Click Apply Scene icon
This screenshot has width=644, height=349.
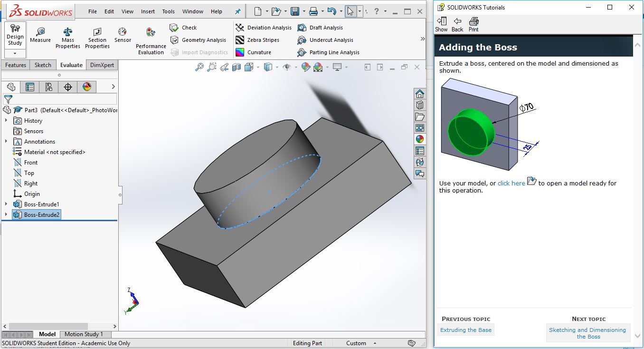tap(318, 68)
